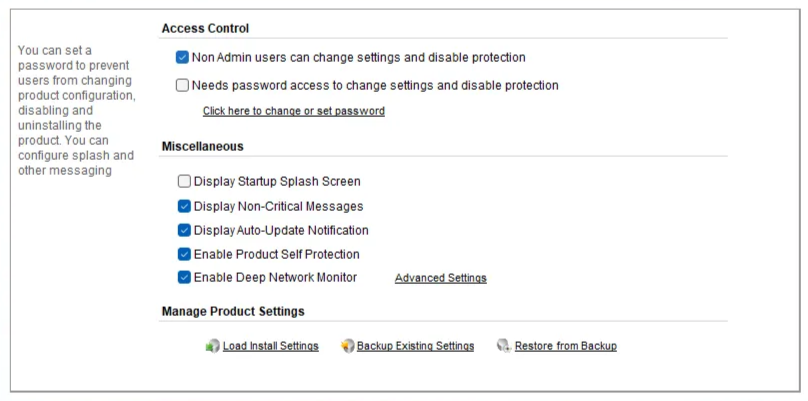Open Advanced Settings for Deep Network Monitor
This screenshot has height=401, width=808.
click(440, 278)
